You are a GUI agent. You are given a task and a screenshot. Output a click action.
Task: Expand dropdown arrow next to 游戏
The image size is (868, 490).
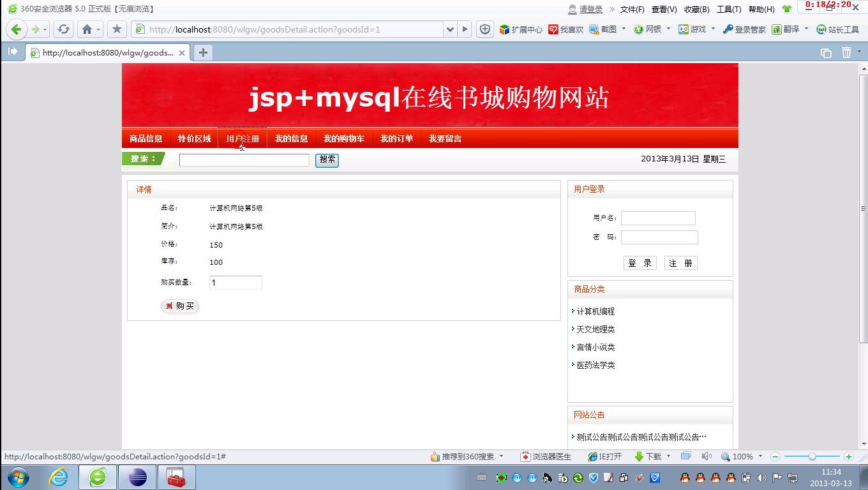tap(713, 29)
